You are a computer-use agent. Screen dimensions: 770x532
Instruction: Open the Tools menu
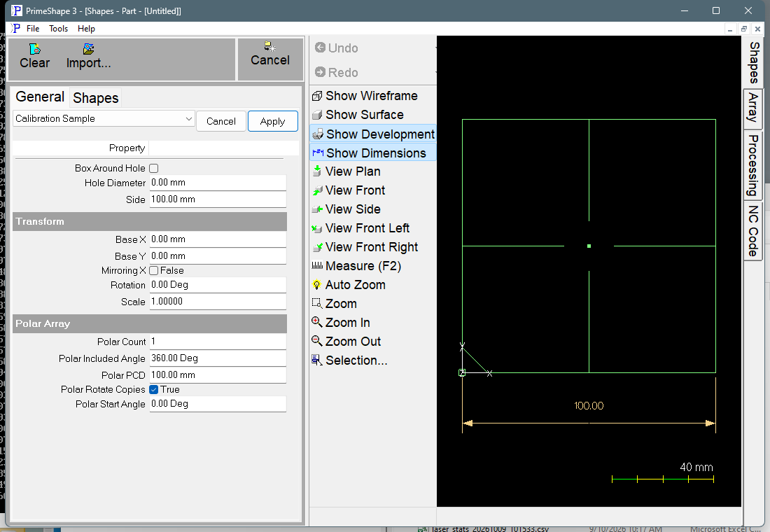click(x=58, y=29)
